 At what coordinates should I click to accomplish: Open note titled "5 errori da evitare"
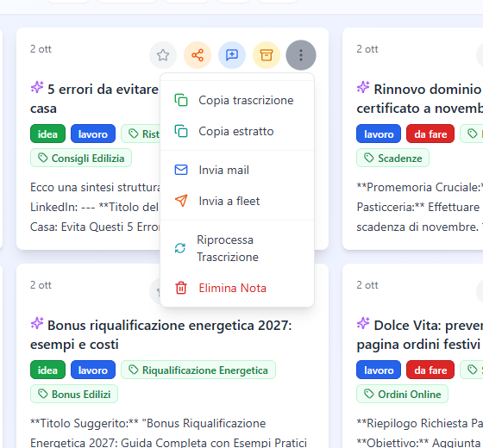tap(95, 99)
